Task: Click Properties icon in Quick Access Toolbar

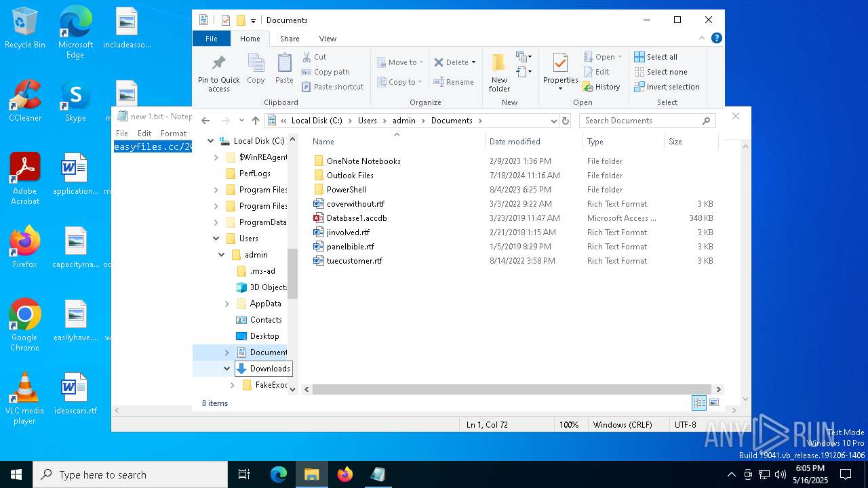Action: pyautogui.click(x=226, y=20)
